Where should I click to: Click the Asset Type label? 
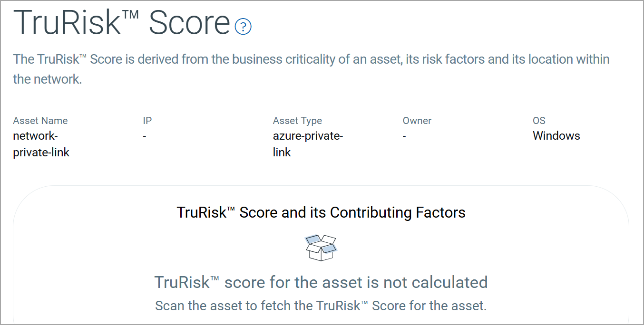(297, 121)
